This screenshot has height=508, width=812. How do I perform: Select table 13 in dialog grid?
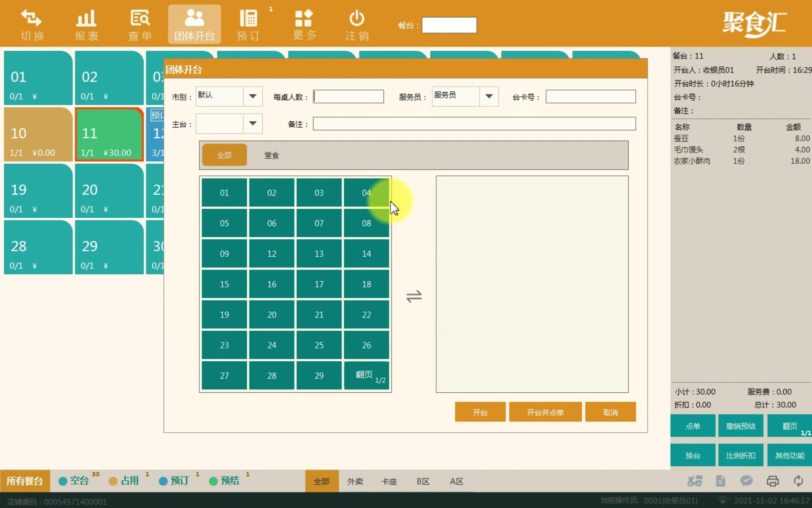tap(319, 254)
